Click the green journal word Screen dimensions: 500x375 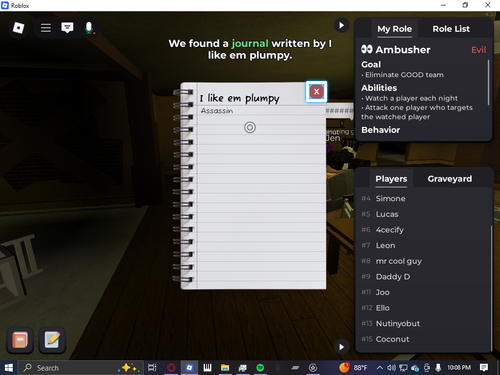click(250, 43)
